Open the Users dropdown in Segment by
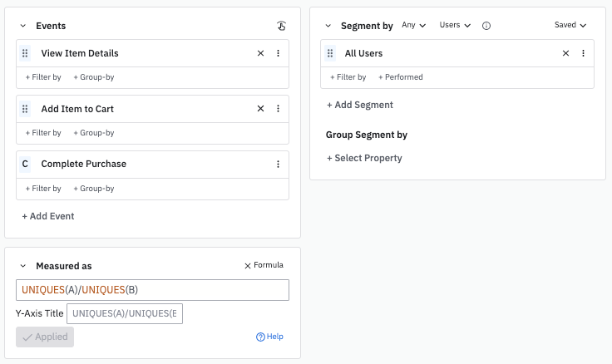 455,26
